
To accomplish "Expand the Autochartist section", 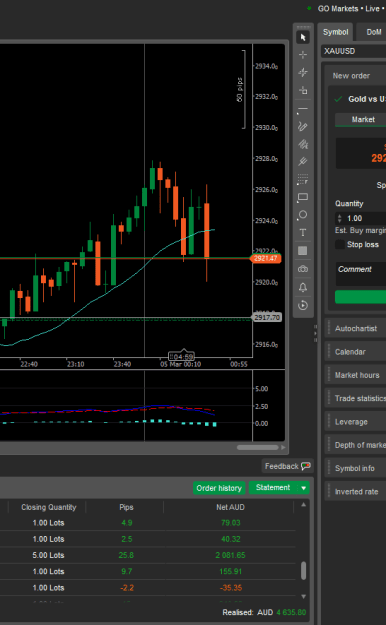I will [356, 328].
